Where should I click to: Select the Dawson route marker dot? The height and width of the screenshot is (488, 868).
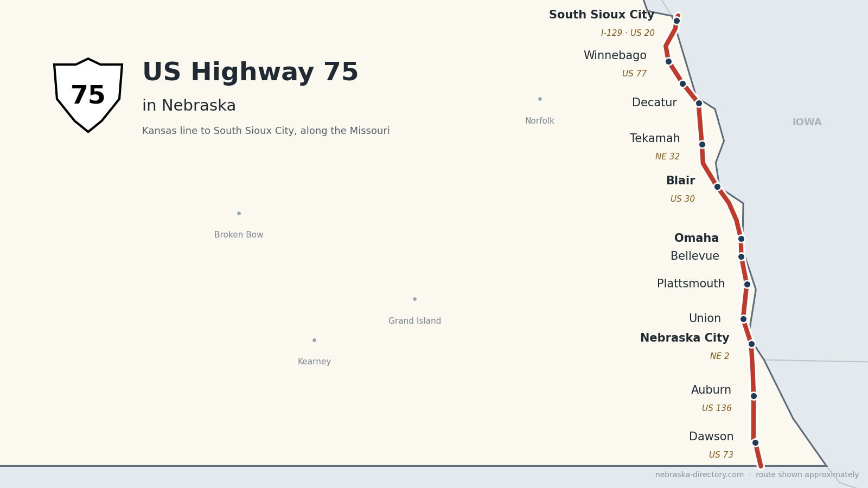[x=755, y=442]
